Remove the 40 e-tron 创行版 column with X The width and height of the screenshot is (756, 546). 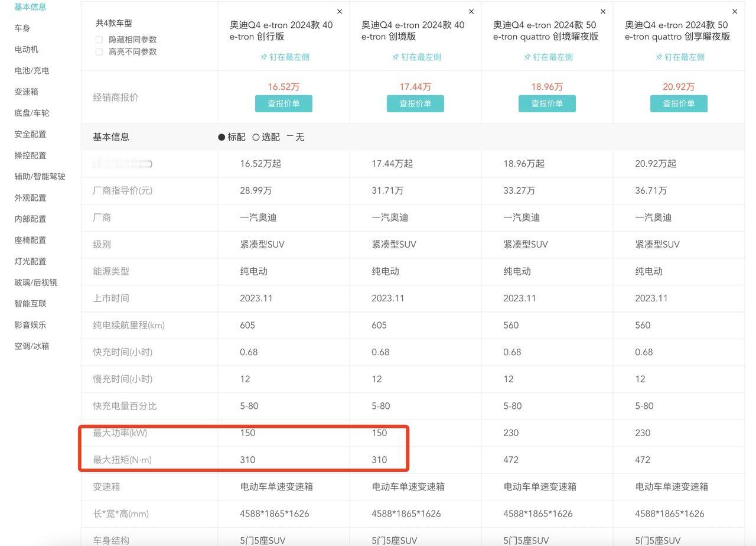tap(340, 11)
